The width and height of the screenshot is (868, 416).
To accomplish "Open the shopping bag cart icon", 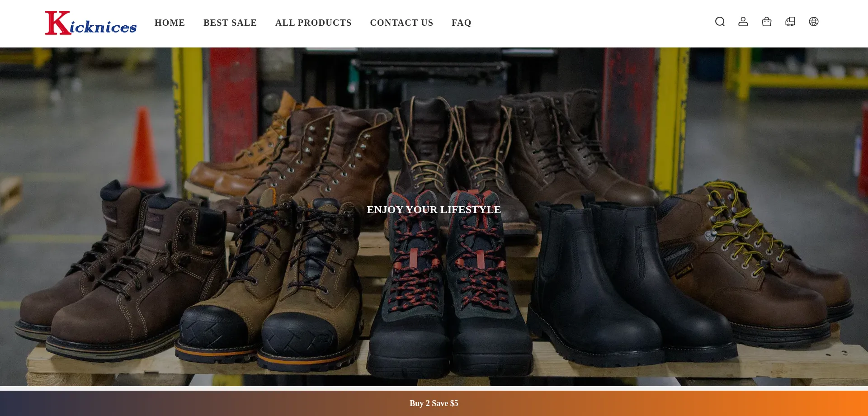I will point(767,22).
